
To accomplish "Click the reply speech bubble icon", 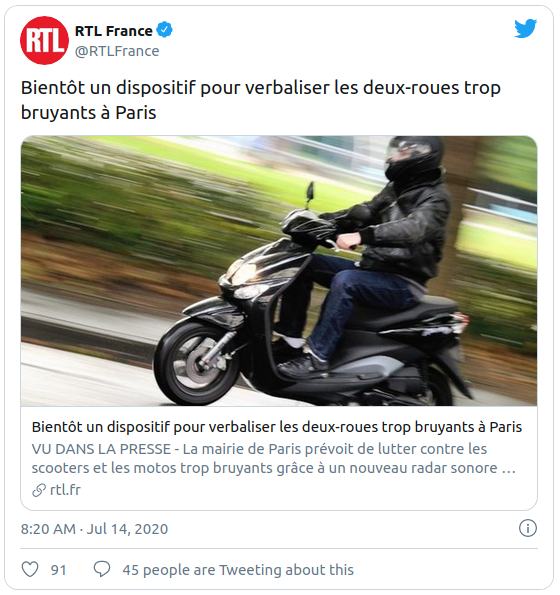I will coord(102,569).
